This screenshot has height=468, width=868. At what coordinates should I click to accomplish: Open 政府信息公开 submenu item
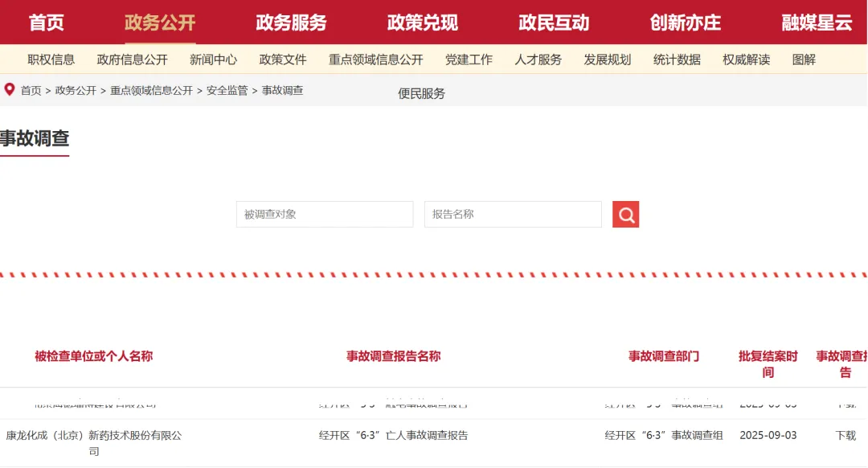click(x=132, y=60)
